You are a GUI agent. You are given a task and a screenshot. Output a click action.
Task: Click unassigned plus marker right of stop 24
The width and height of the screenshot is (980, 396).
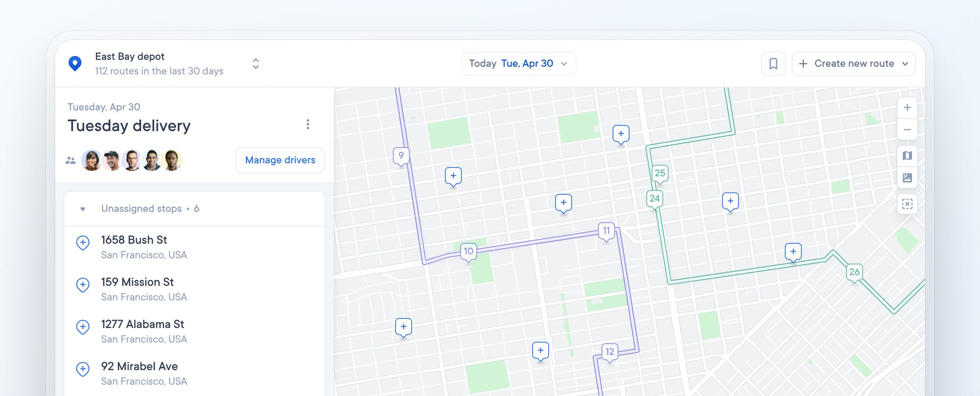point(731,201)
